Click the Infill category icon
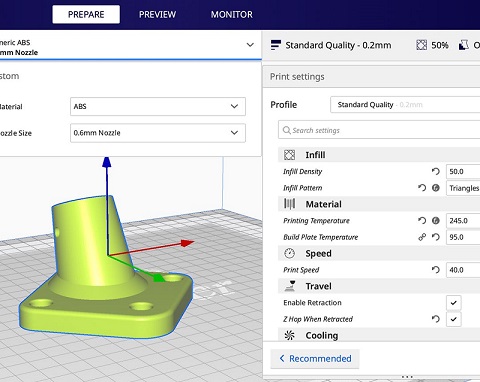This screenshot has width=480, height=382. [x=289, y=155]
